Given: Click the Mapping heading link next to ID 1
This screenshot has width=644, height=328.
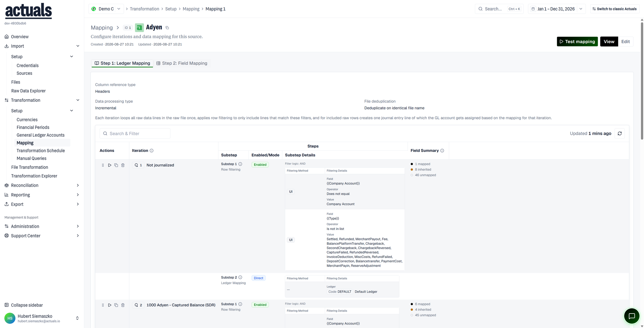Looking at the screenshot, I should click(102, 28).
